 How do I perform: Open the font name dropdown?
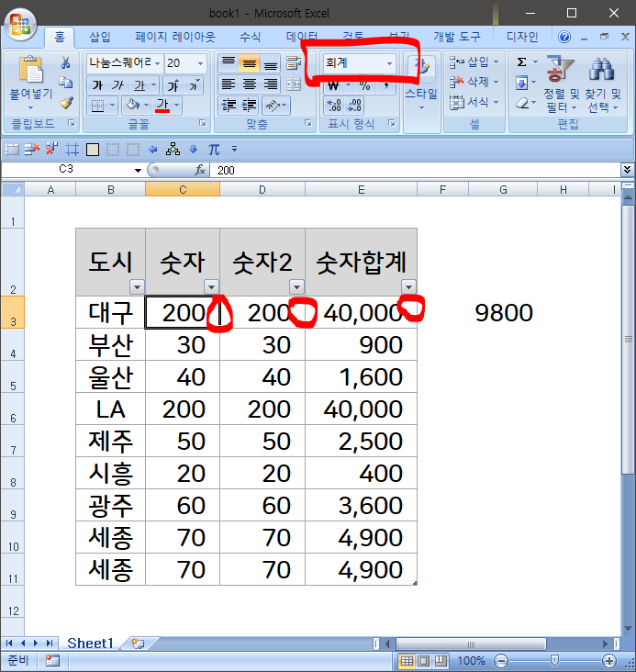coord(157,63)
